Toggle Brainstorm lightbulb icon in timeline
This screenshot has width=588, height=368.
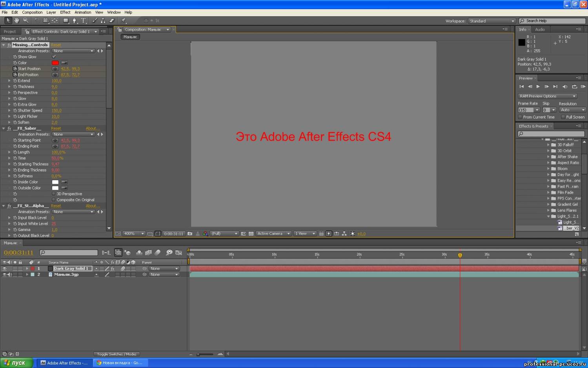169,253
